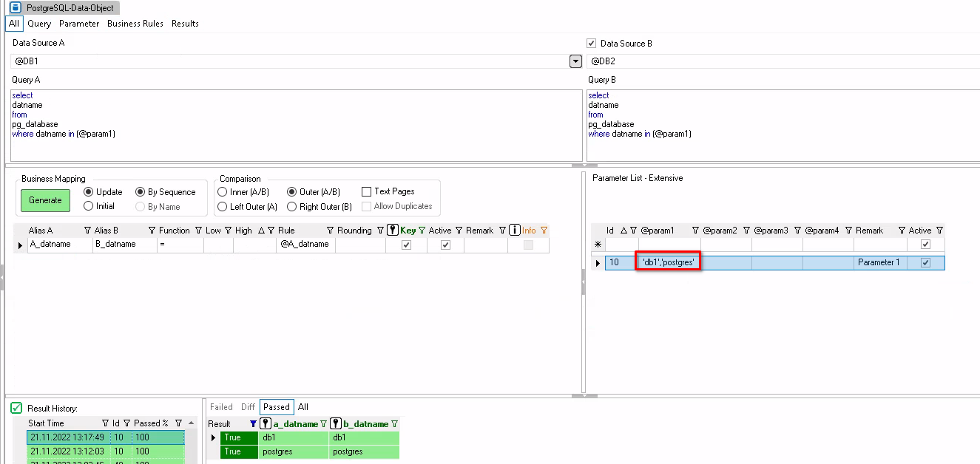The image size is (980, 464).
Task: Click the info icon beside Info column header
Action: pyautogui.click(x=515, y=231)
